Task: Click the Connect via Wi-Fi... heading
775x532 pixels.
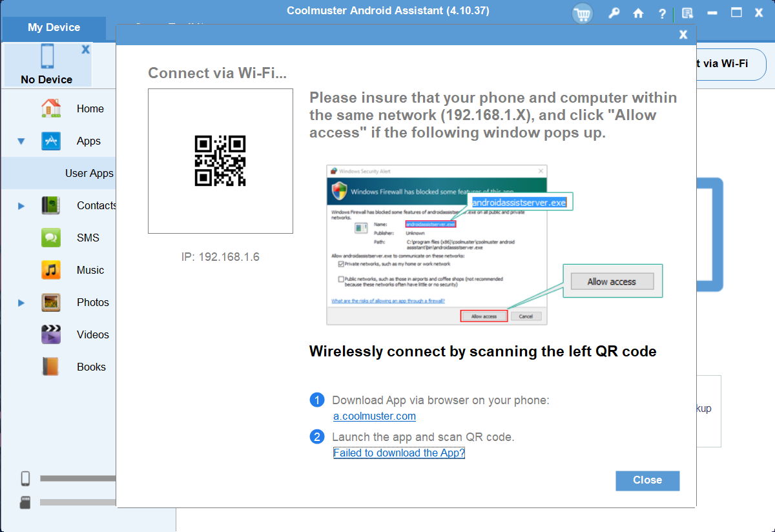Action: click(217, 73)
